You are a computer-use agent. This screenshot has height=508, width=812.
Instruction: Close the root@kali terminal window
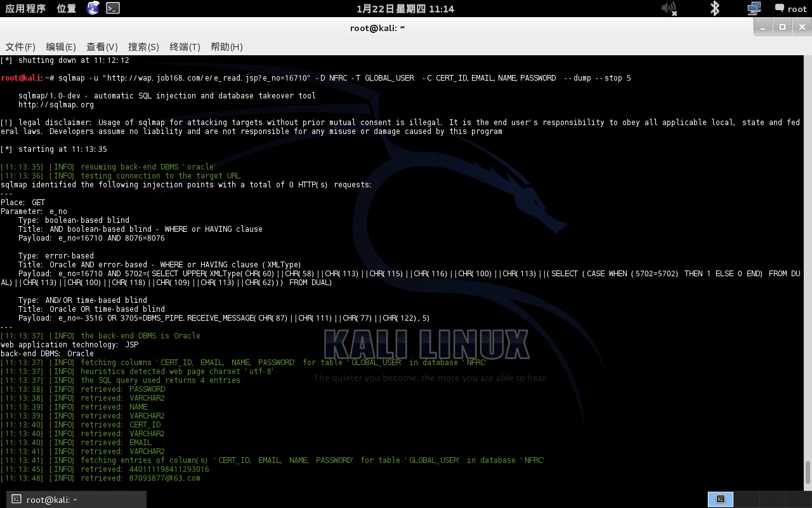pos(801,27)
